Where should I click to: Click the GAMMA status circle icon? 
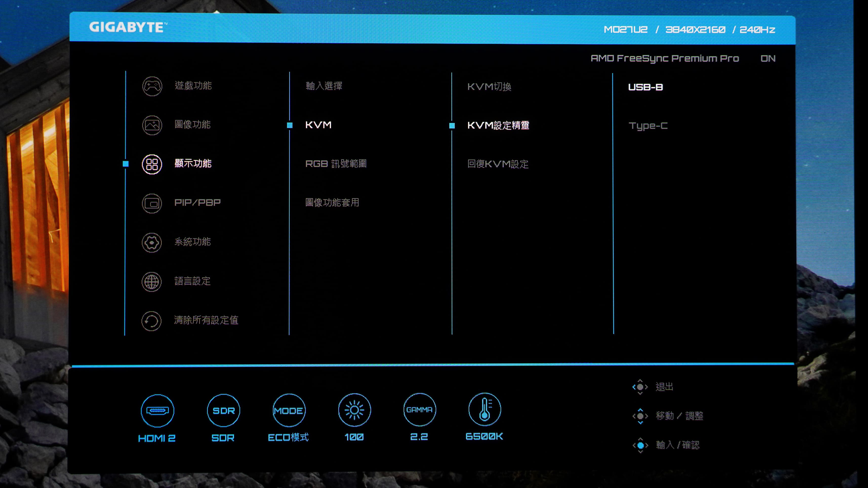(419, 410)
